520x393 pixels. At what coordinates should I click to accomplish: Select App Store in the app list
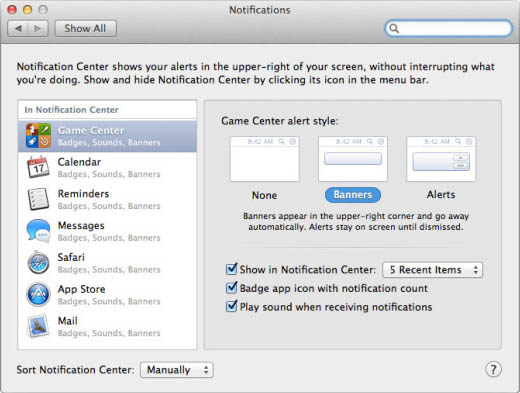pos(107,295)
